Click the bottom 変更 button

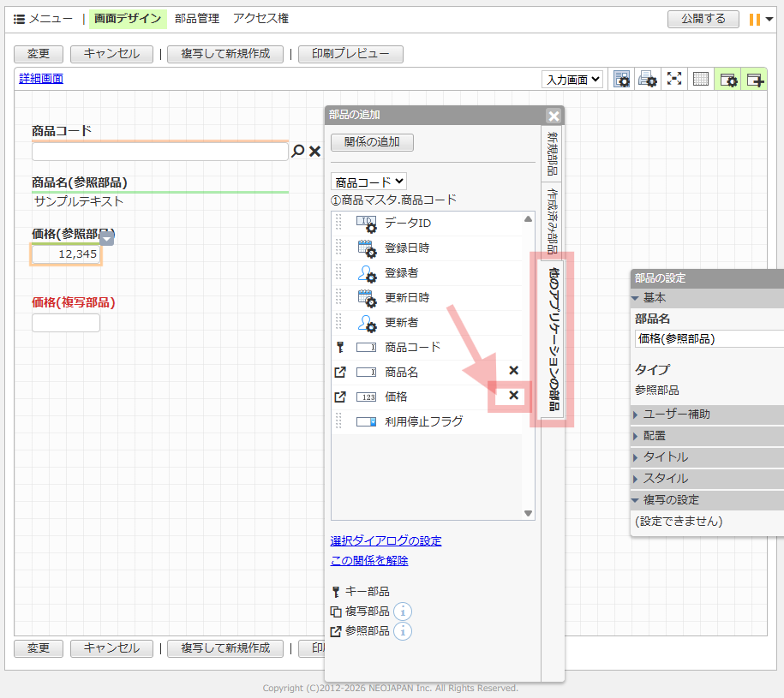tap(39, 648)
